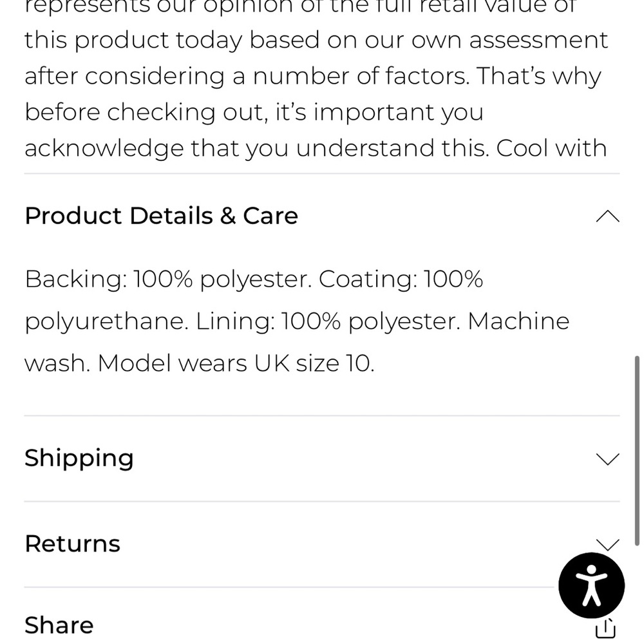Open the accessibility widget button
The image size is (644, 644).
coord(591,585)
